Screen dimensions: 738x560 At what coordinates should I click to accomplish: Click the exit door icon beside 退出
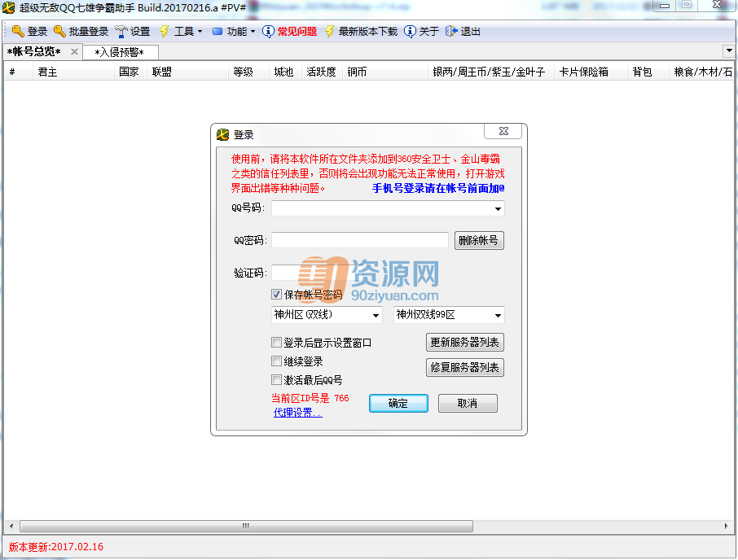[451, 32]
